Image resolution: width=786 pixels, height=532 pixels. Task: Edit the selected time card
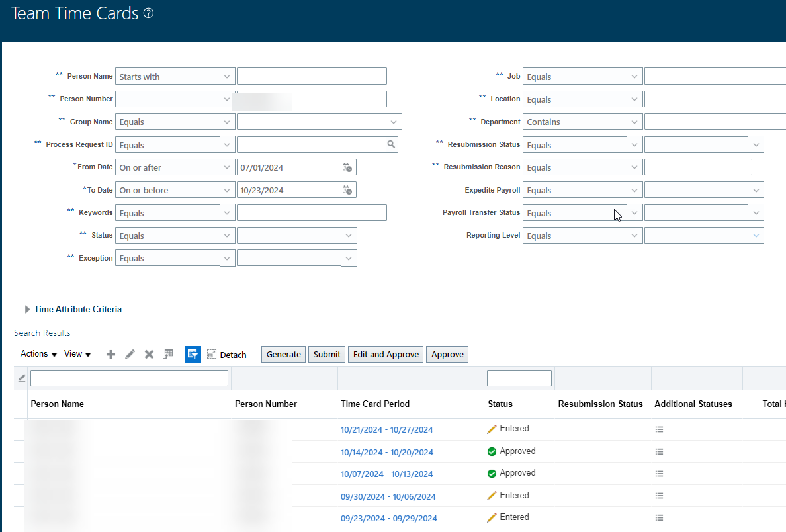point(130,354)
